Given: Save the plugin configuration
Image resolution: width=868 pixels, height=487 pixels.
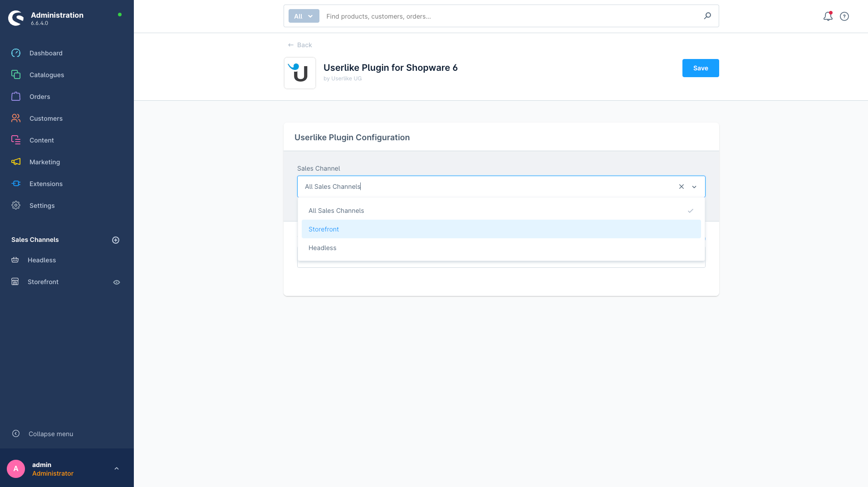Looking at the screenshot, I should pyautogui.click(x=701, y=68).
